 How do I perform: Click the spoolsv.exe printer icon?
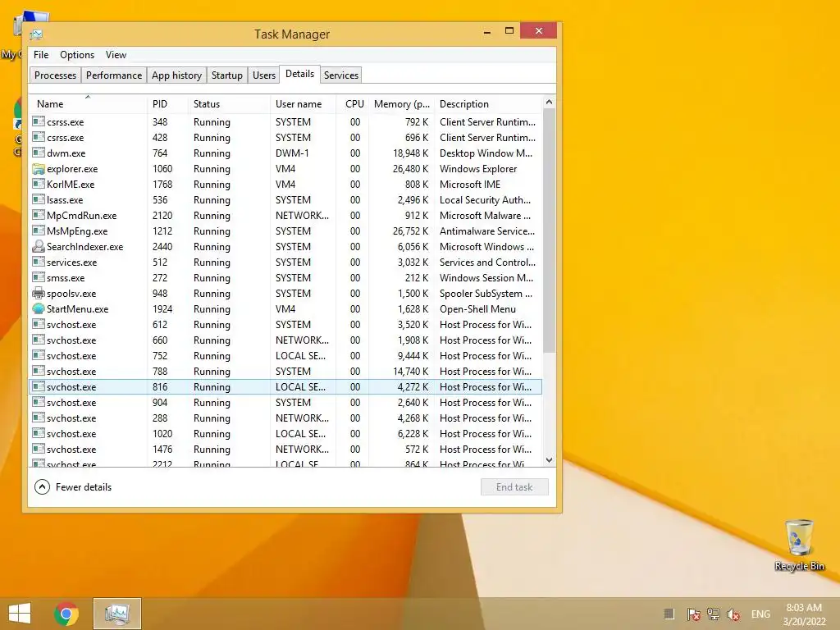click(x=38, y=293)
